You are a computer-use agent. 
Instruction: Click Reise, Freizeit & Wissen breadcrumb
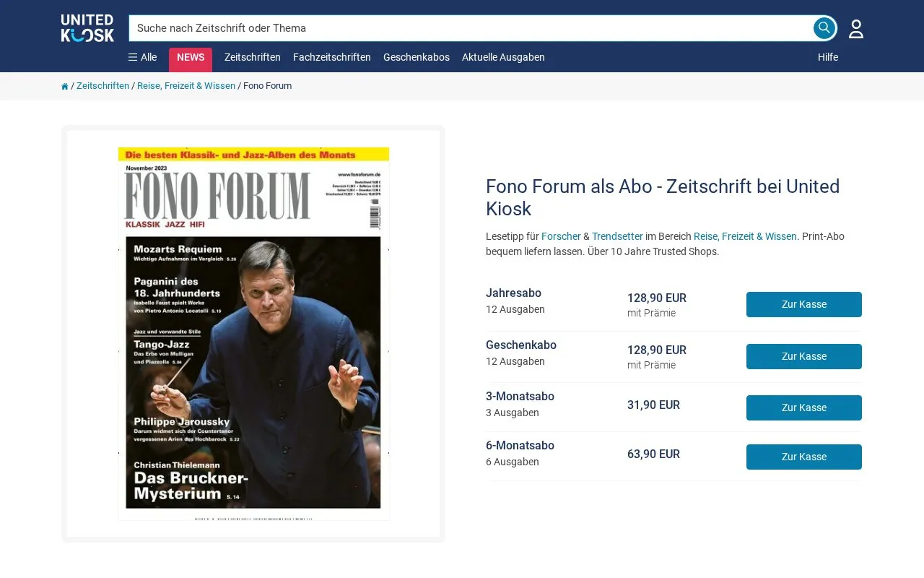pos(186,86)
